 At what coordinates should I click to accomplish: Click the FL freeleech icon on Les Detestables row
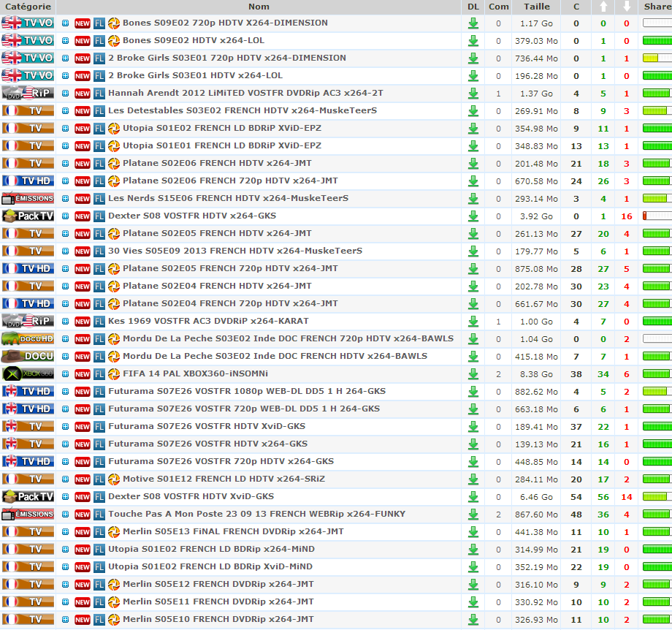99,111
